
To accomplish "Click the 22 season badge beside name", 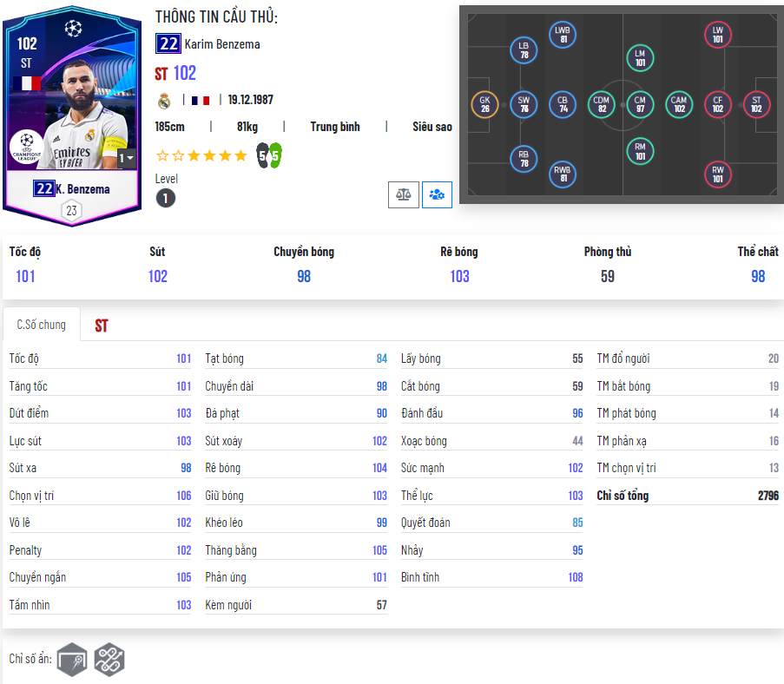I will click(x=168, y=44).
